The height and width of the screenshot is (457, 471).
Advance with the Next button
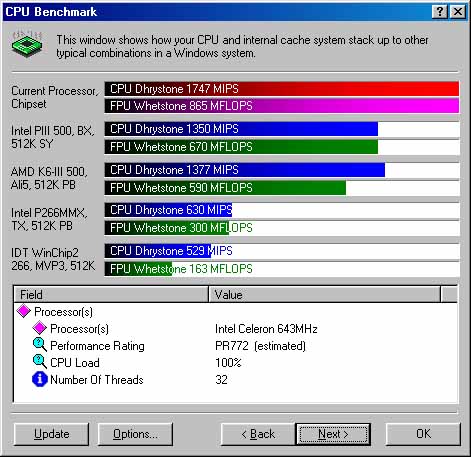click(333, 434)
